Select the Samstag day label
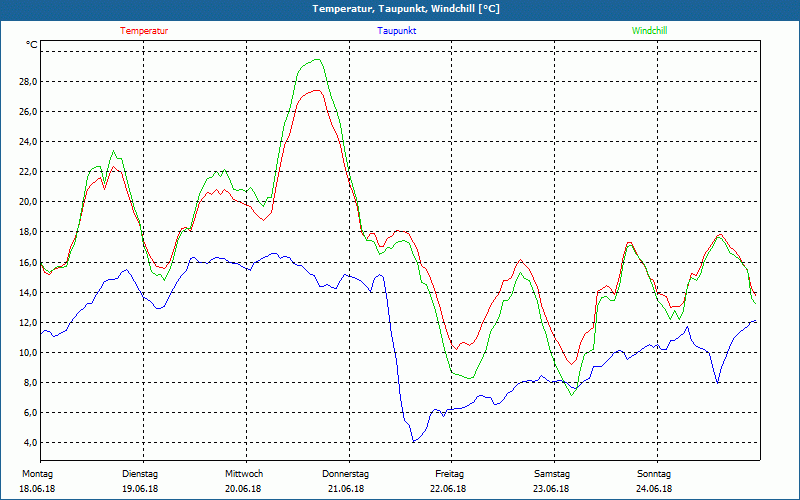 pyautogui.click(x=552, y=474)
